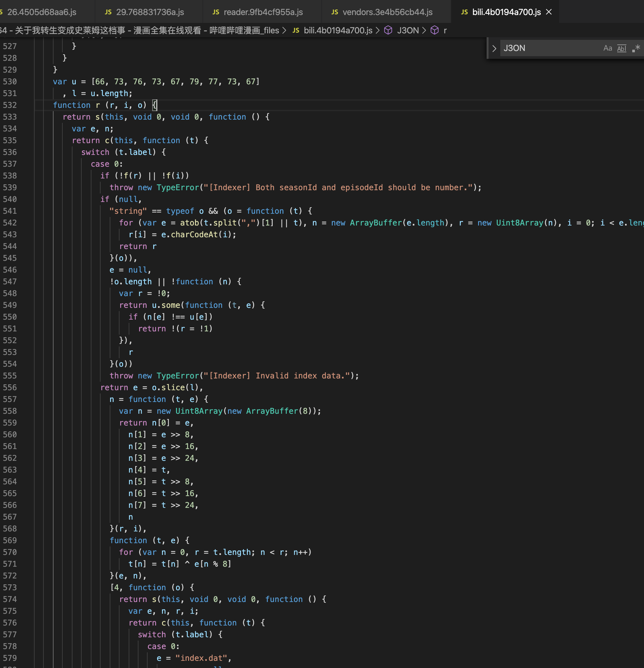Click the JS icon on bili.4b0194a700.js tab
This screenshot has width=644, height=668.
point(464,12)
